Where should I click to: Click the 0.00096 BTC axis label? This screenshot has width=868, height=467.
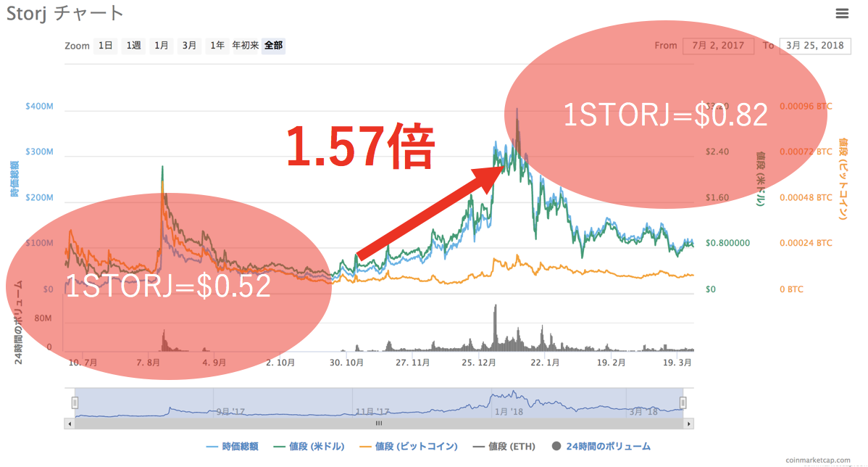[x=806, y=107]
